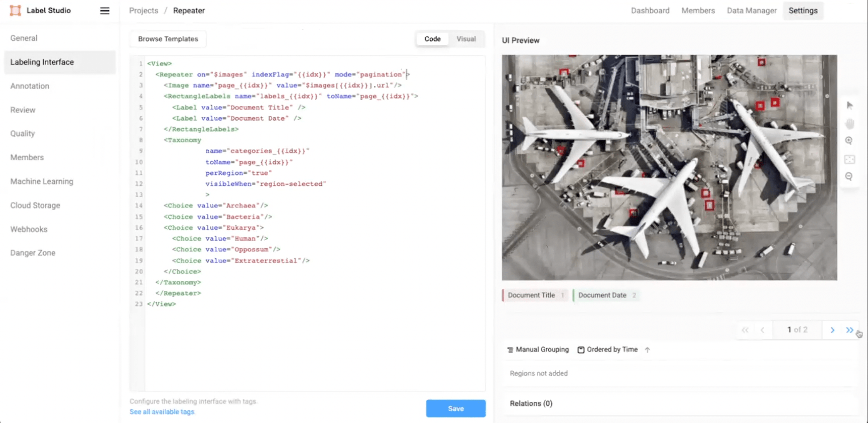Select the Document Title label
Viewport: 868px width, 423px height.
534,295
